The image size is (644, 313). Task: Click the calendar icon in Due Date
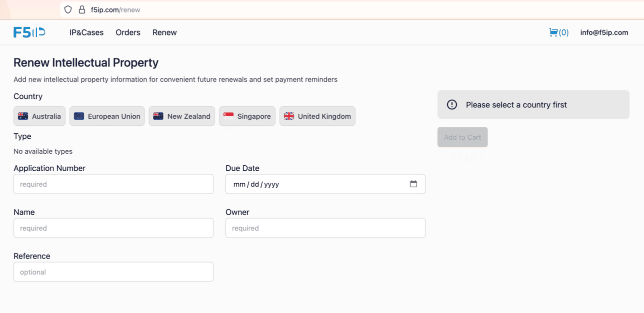point(413,184)
